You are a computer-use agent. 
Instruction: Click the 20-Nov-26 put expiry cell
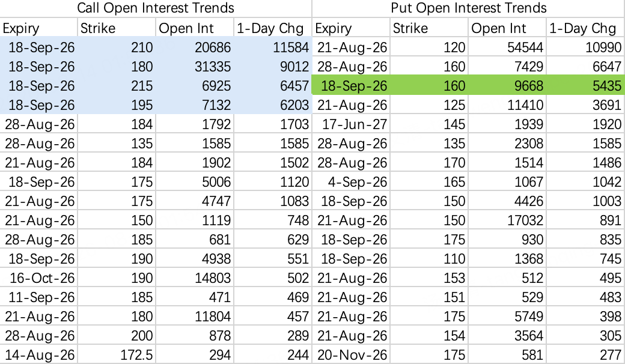[x=351, y=355]
